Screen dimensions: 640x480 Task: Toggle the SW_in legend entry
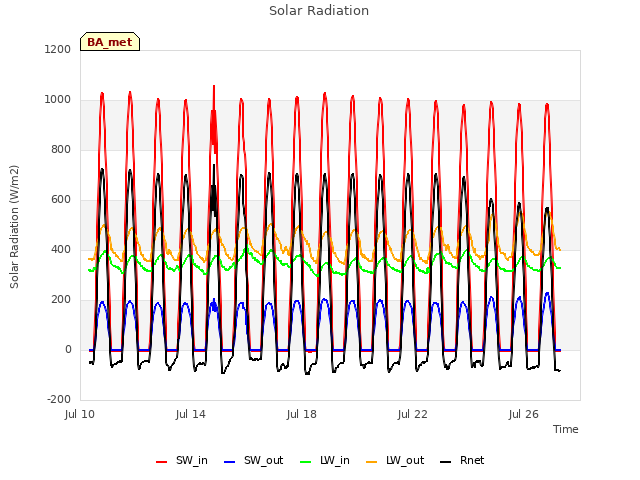182,461
